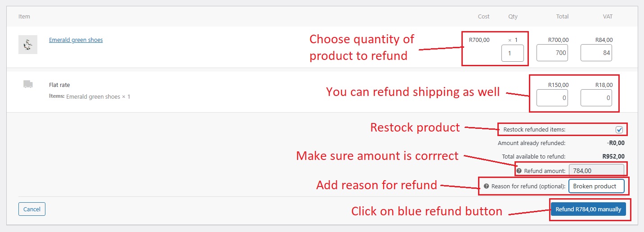Click the VAT column header
The image size is (644, 232).
[x=608, y=17]
